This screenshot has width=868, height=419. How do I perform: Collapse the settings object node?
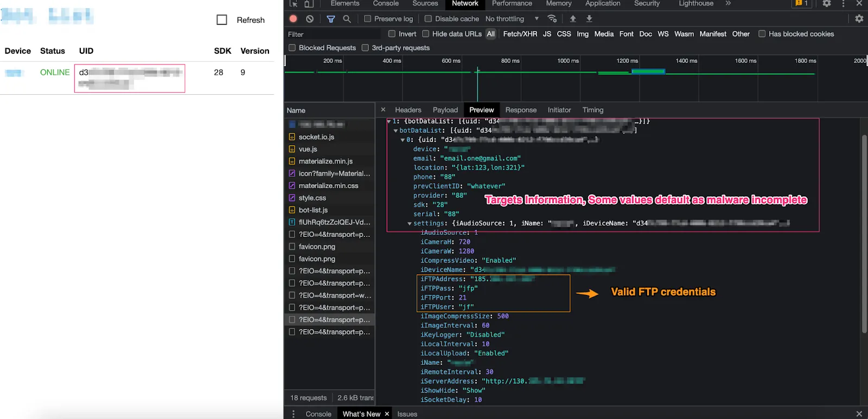pyautogui.click(x=410, y=223)
